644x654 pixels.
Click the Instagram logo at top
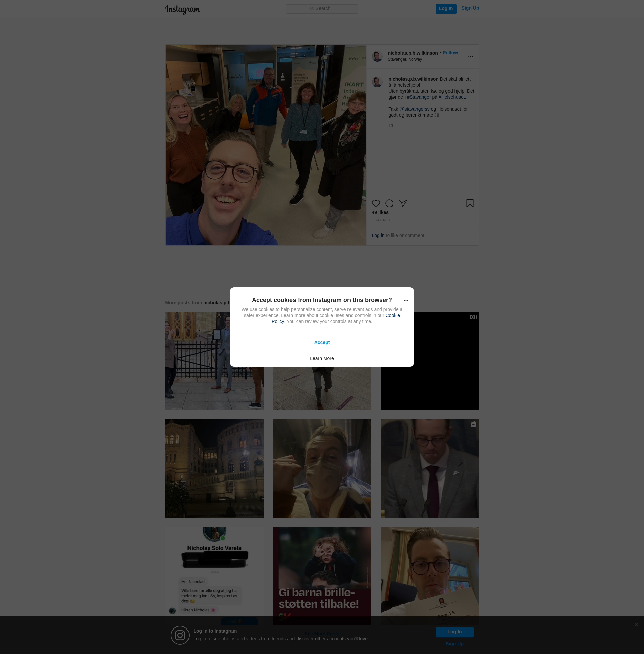182,9
